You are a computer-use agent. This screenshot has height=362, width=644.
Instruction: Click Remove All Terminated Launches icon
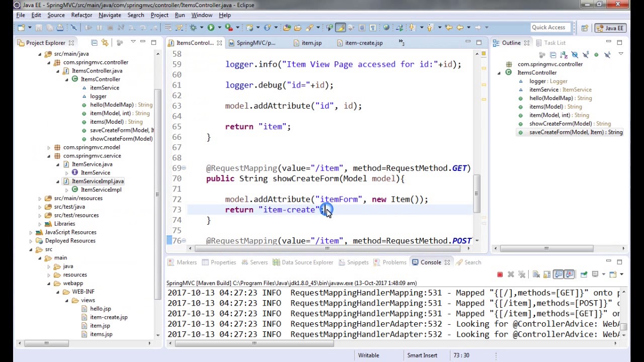(522, 275)
